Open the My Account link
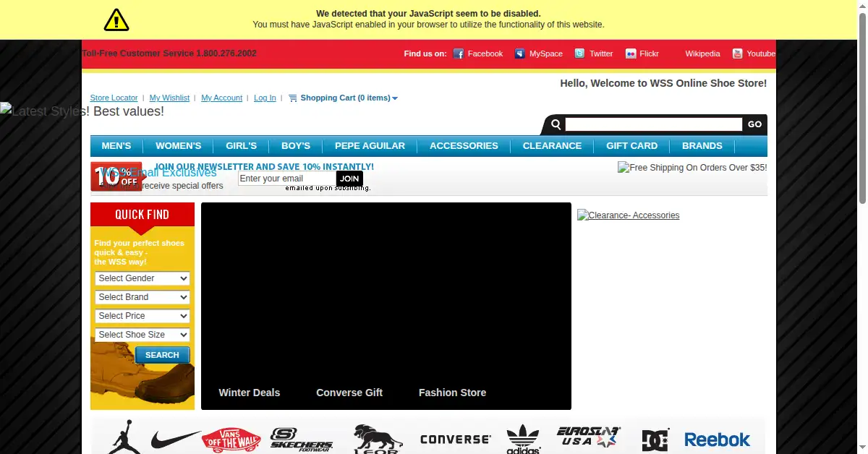Screen dimensions: 868x454 coord(221,98)
